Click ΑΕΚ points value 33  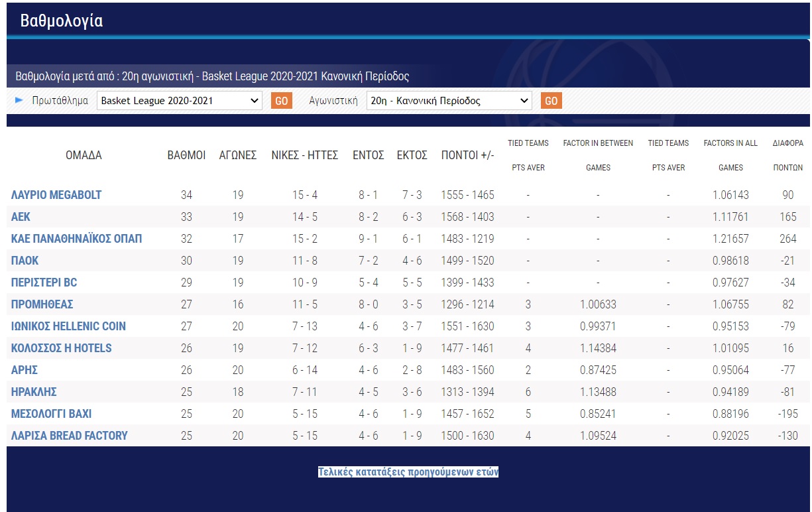coord(186,217)
